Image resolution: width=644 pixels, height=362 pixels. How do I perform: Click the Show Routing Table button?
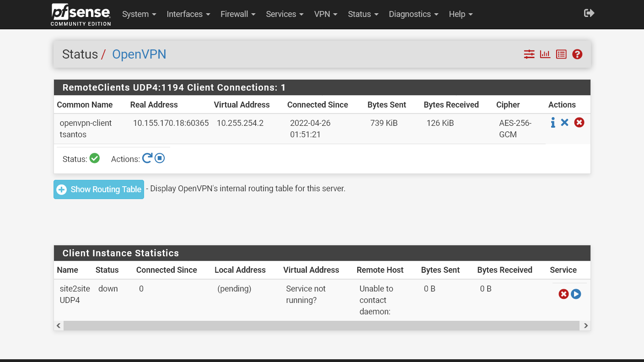(98, 189)
